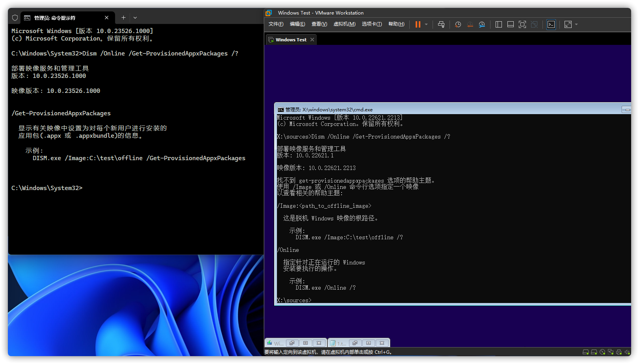Expand the stretch display dropdown arrow
The width and height of the screenshot is (639, 364).
(576, 24)
